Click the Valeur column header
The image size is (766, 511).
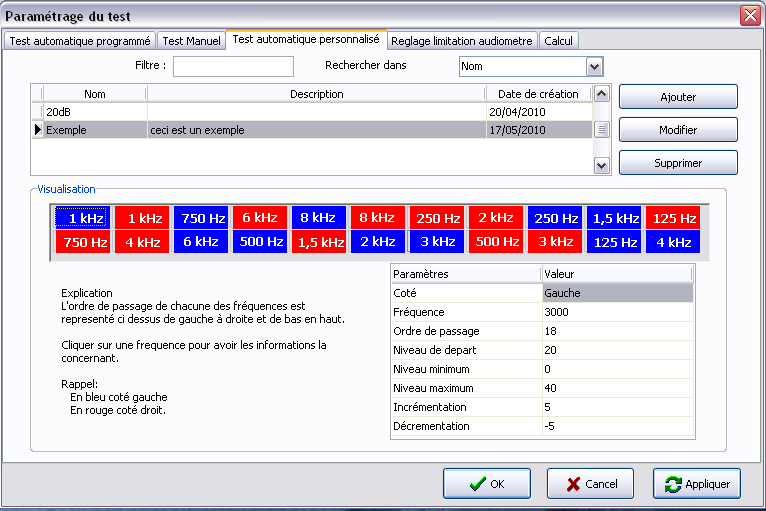[x=617, y=274]
